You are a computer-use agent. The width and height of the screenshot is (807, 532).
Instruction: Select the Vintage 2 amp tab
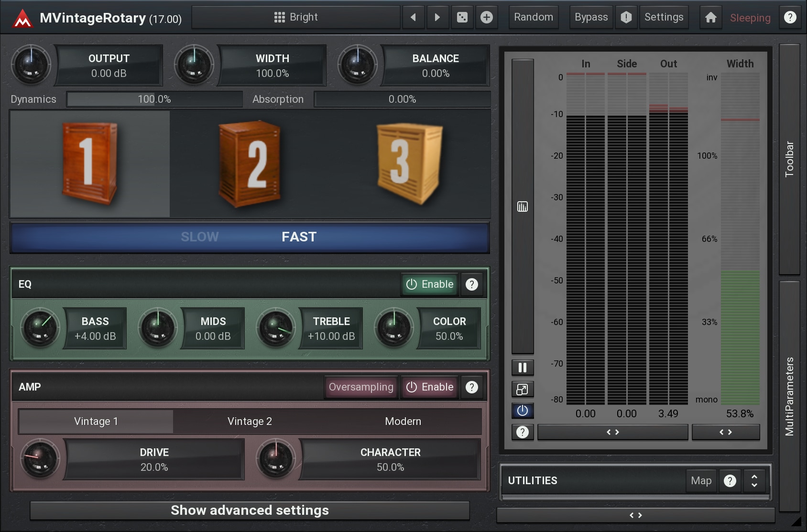(250, 422)
